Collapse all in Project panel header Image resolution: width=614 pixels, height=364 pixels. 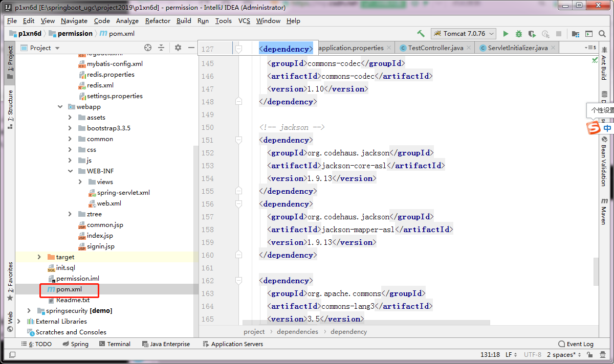tap(161, 48)
